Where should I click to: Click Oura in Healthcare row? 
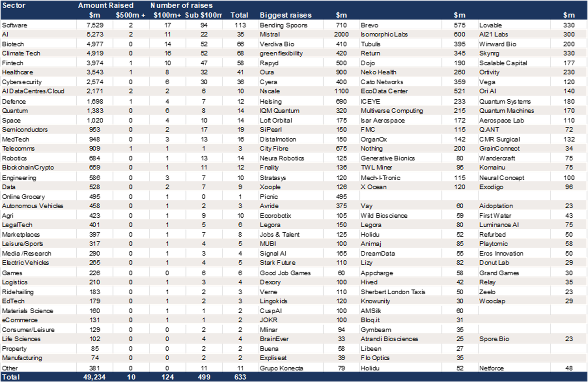coord(267,72)
